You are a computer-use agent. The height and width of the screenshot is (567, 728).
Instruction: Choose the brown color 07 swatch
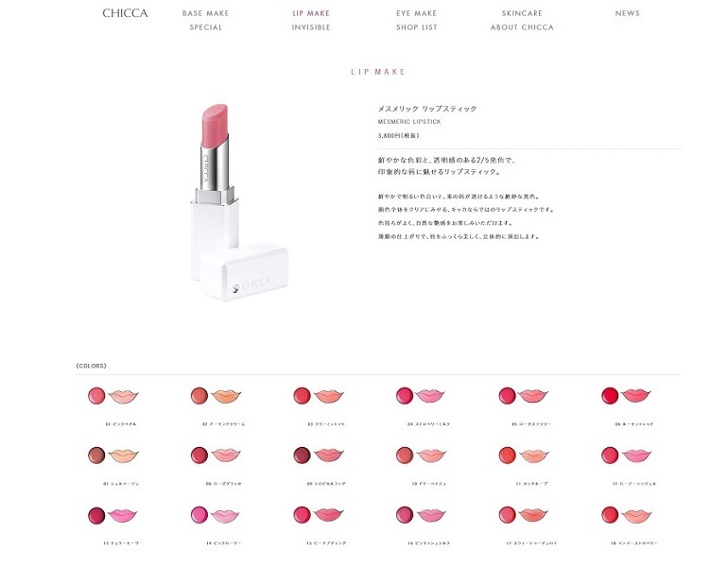[96, 455]
